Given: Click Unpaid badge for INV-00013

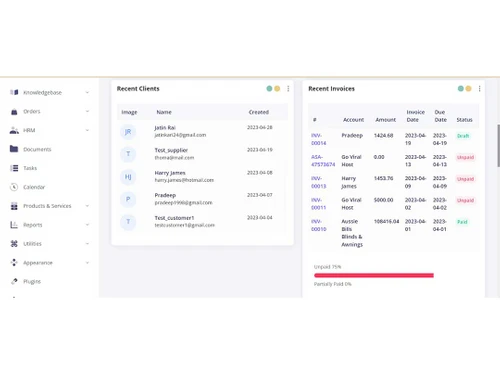Looking at the screenshot, I should [x=465, y=179].
